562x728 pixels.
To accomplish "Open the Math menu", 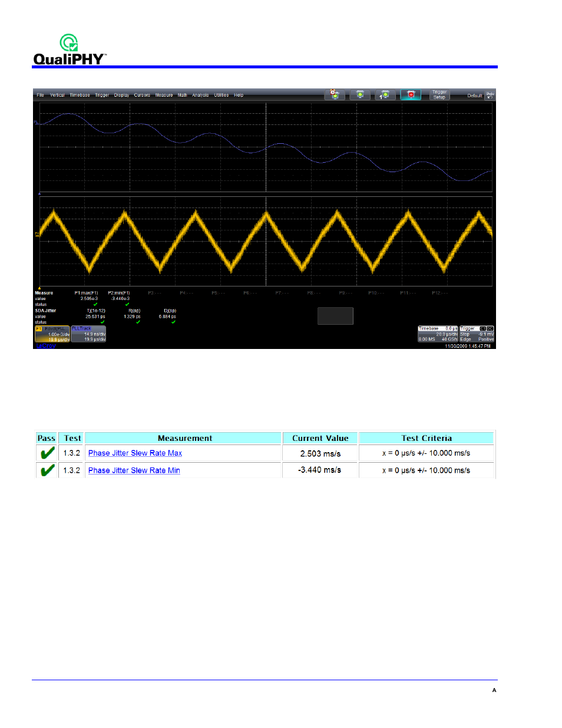I will tap(183, 95).
